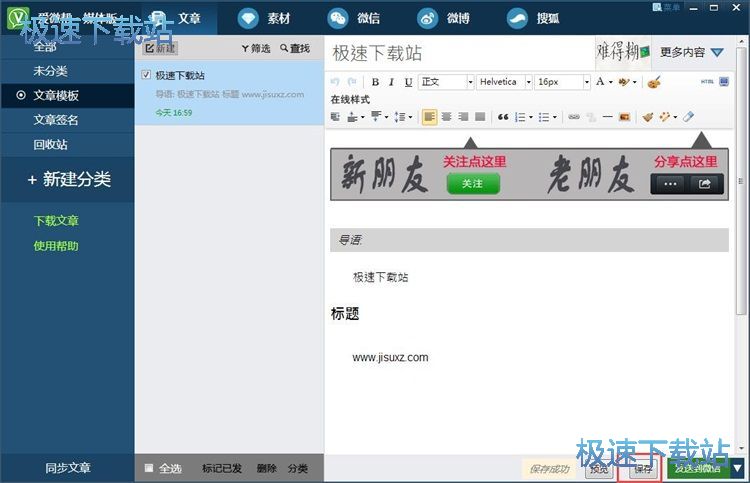
Task: Click the 查找 search button
Action: (295, 48)
